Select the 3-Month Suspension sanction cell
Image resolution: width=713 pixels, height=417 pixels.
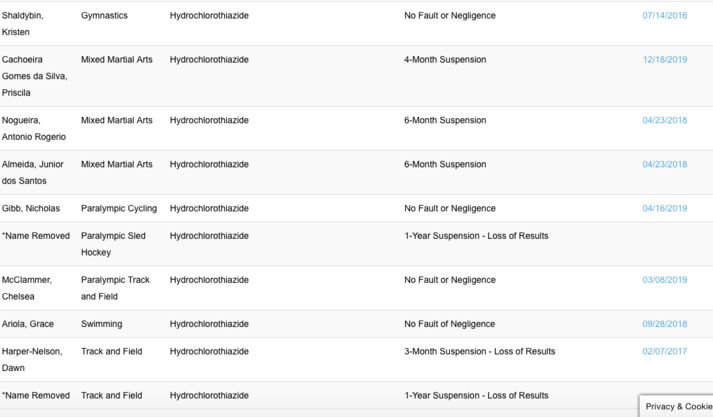(x=479, y=352)
